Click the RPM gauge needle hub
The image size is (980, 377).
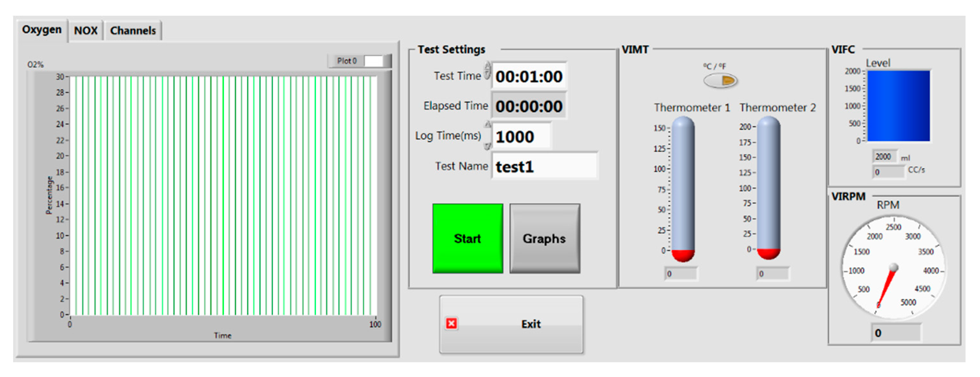pyautogui.click(x=893, y=268)
